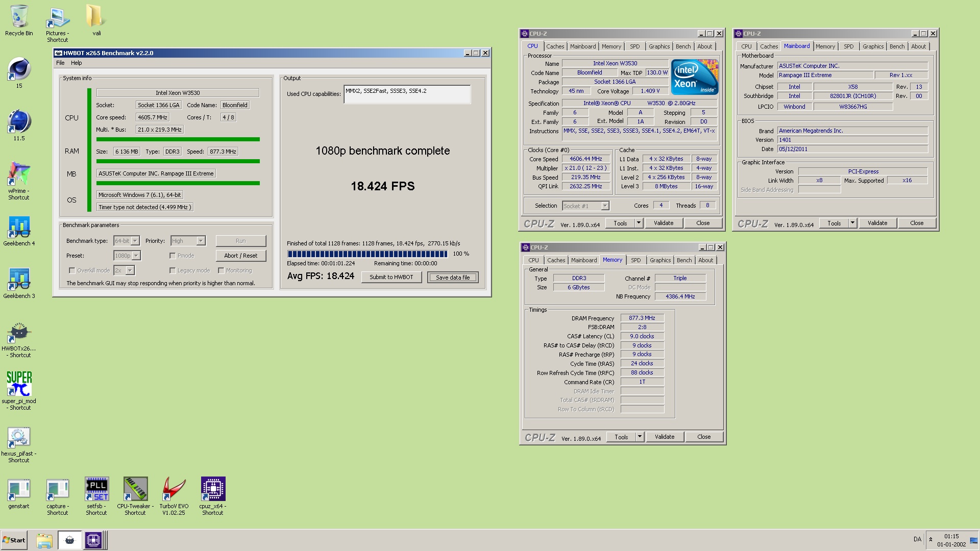Viewport: 980px width, 551px height.
Task: Switch to HWBOT x265 taskbar button
Action: (69, 540)
